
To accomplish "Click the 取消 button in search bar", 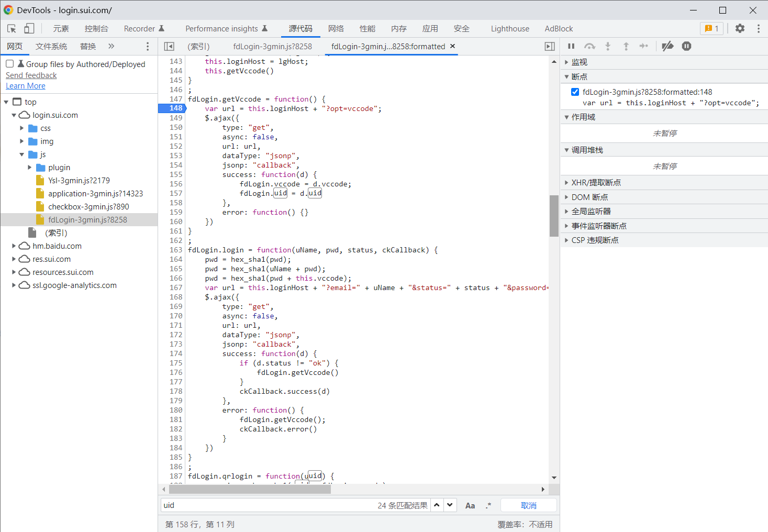I will [x=528, y=506].
